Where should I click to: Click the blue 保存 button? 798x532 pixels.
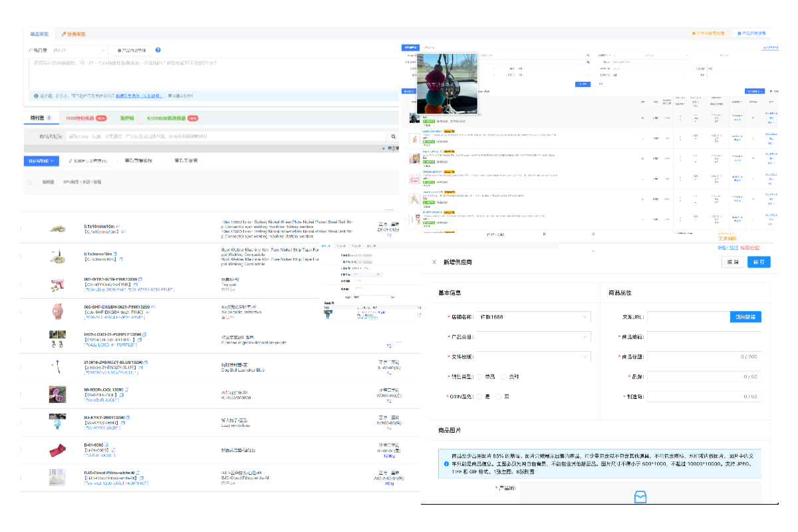758,262
